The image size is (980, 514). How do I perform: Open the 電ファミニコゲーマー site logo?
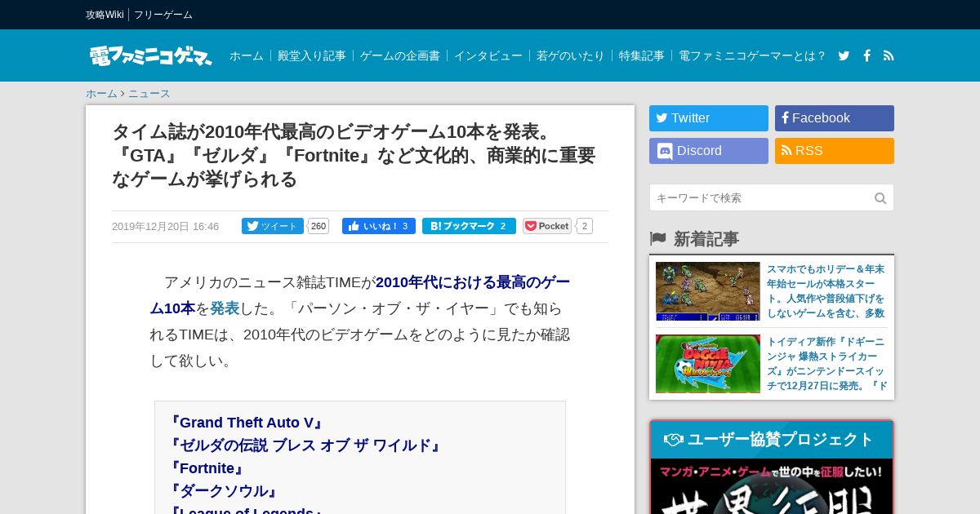click(151, 55)
